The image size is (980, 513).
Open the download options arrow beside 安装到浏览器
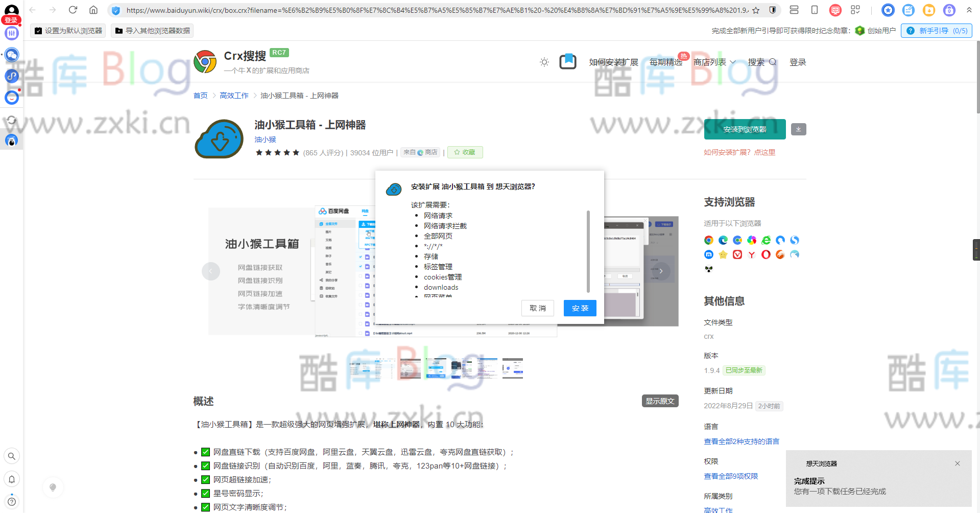798,129
